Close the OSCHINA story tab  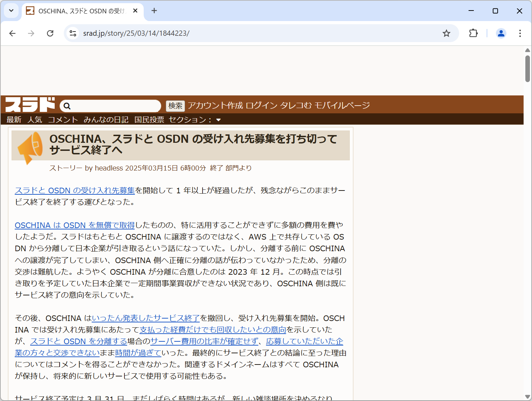pos(135,11)
